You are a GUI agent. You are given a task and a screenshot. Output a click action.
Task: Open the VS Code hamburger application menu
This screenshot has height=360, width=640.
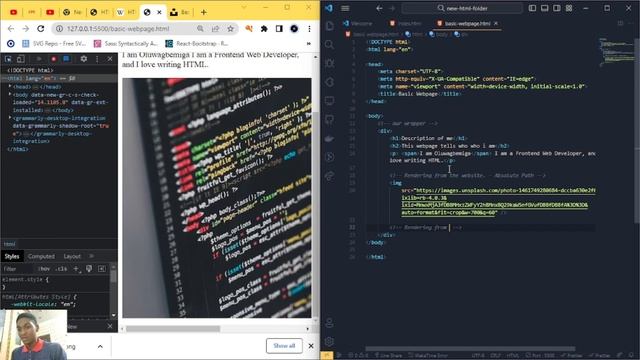(345, 8)
